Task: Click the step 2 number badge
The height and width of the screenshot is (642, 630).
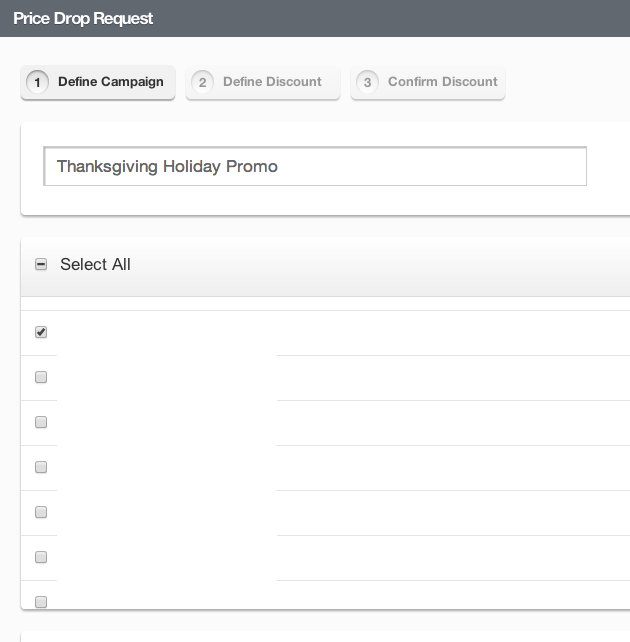Action: tap(203, 83)
